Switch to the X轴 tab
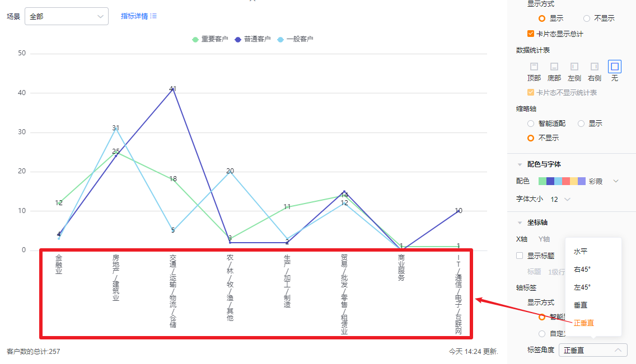This screenshot has width=636, height=364. pyautogui.click(x=522, y=239)
